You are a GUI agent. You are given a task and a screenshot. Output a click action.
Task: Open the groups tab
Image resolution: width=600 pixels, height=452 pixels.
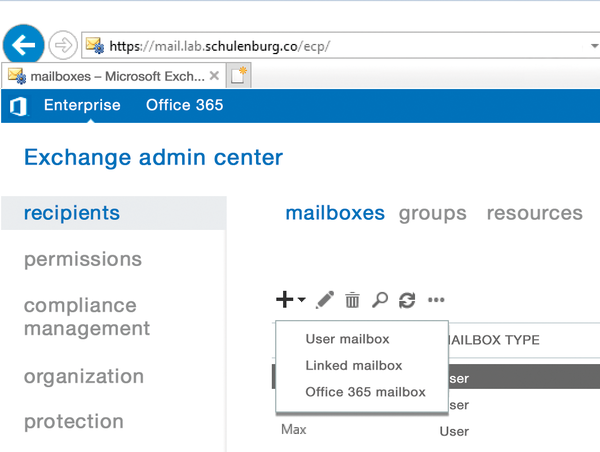click(432, 214)
